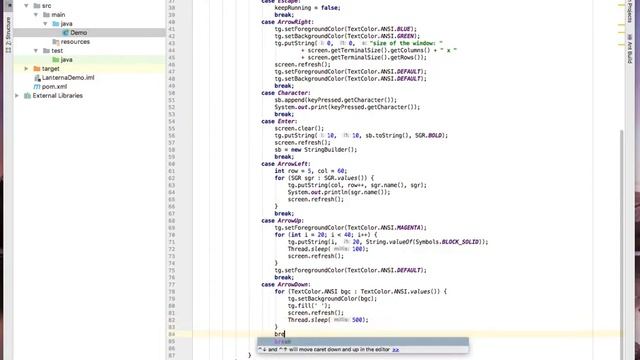Select pom.xml in project tree
This screenshot has height=360, width=640.
[54, 87]
